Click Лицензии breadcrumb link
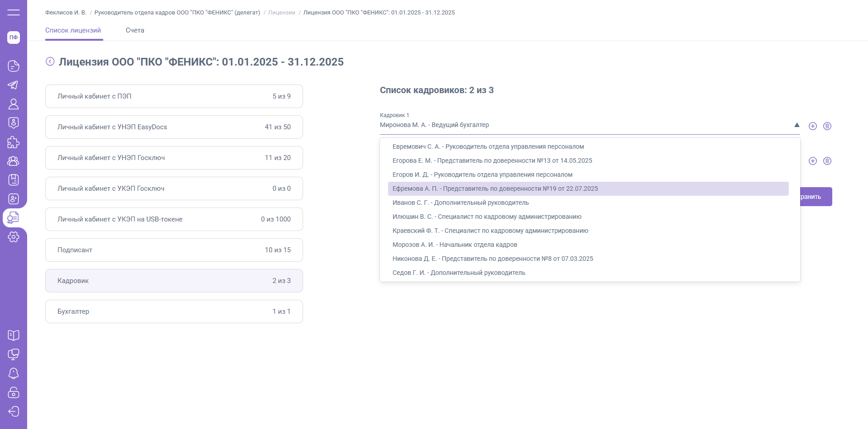868x429 pixels. click(281, 13)
